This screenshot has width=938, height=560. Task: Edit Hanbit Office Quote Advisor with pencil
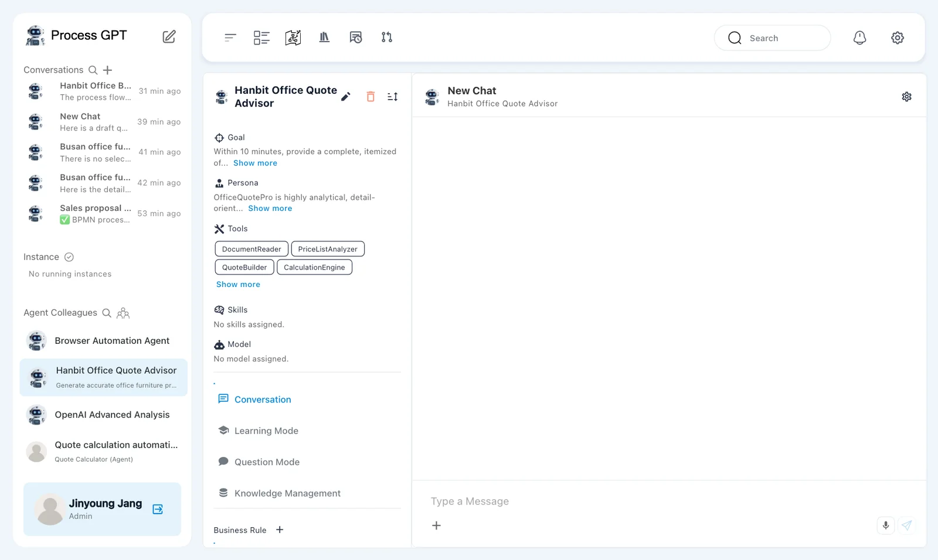pos(346,97)
